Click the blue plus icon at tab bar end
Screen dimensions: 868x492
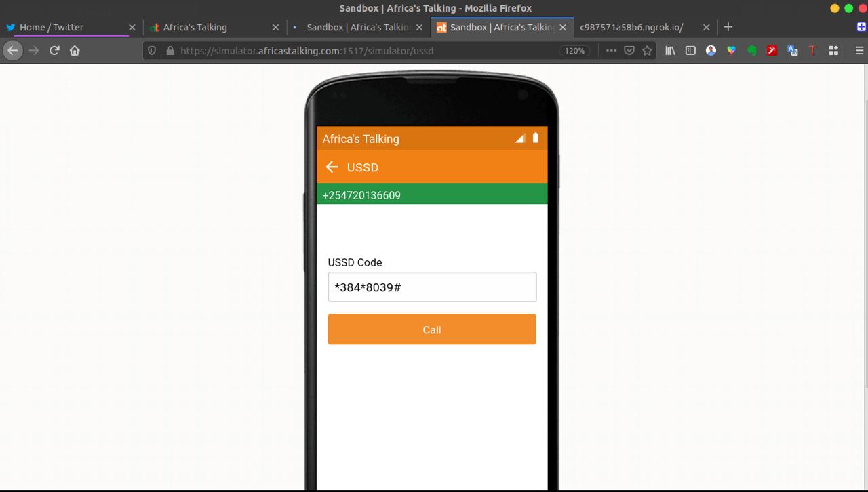click(863, 27)
